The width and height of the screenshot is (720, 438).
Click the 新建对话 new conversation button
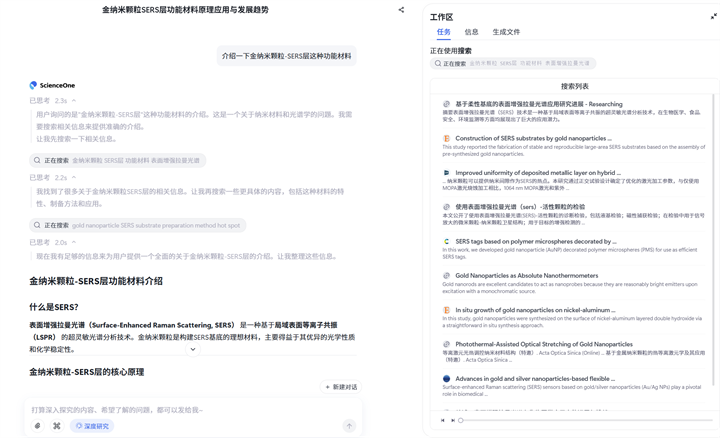(341, 387)
